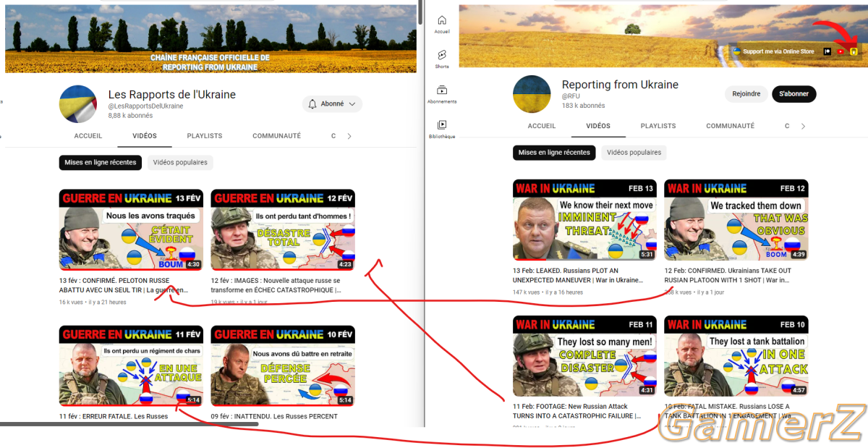This screenshot has height=448, width=868.
Task: Select Vidéos populaires chip in right window
Action: [634, 153]
